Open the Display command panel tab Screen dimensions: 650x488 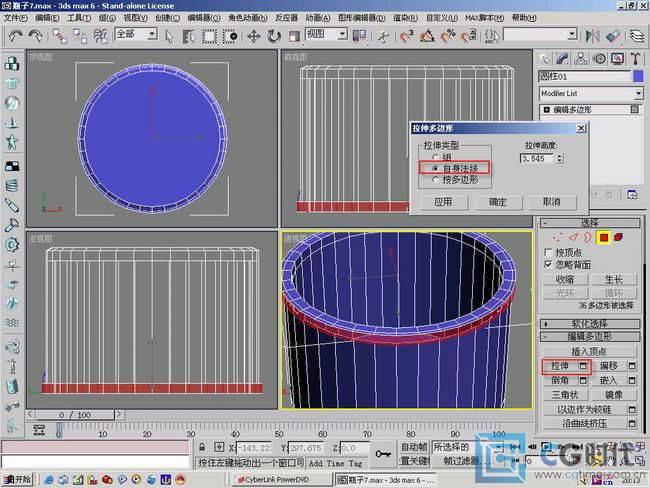[x=617, y=59]
